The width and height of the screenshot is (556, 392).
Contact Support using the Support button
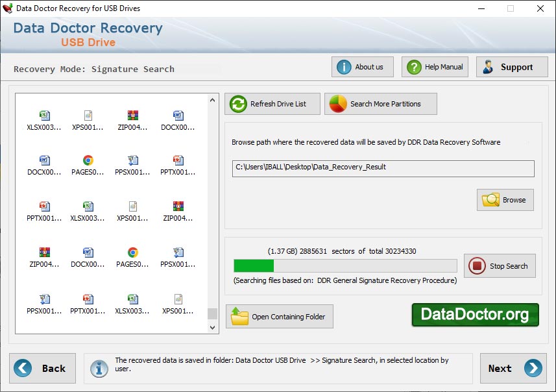coord(511,66)
